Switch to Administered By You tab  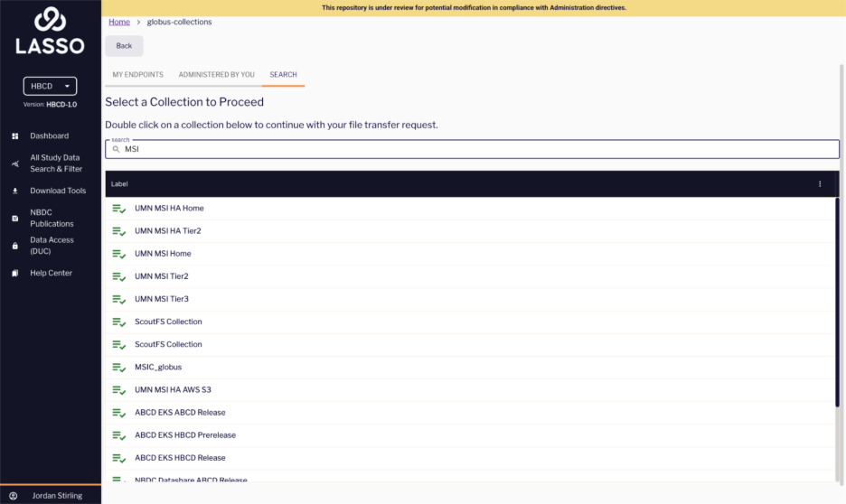(216, 74)
